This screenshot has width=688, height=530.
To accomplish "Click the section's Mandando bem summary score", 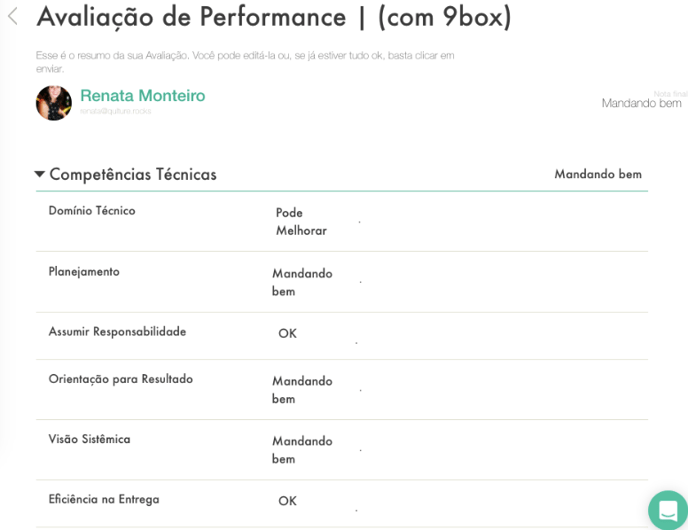I will pyautogui.click(x=598, y=174).
